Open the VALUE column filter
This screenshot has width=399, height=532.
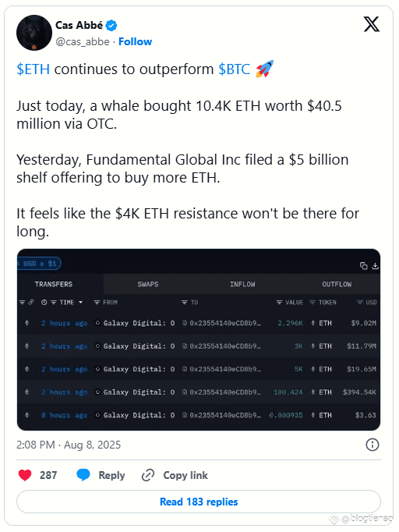[x=279, y=303]
